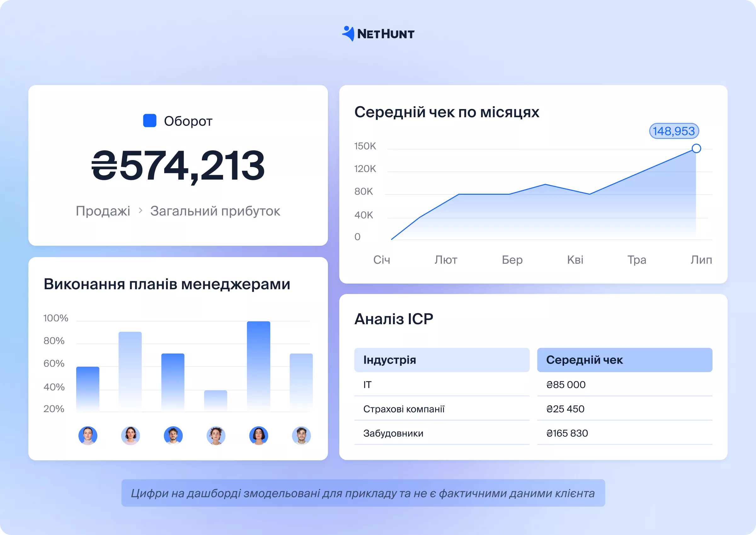756x535 pixels.
Task: Expand details on the 148,953 value badge
Action: click(674, 131)
